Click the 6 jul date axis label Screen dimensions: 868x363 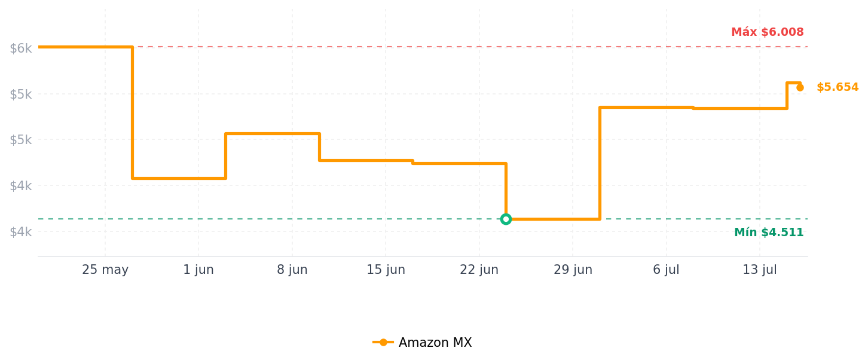click(x=666, y=270)
